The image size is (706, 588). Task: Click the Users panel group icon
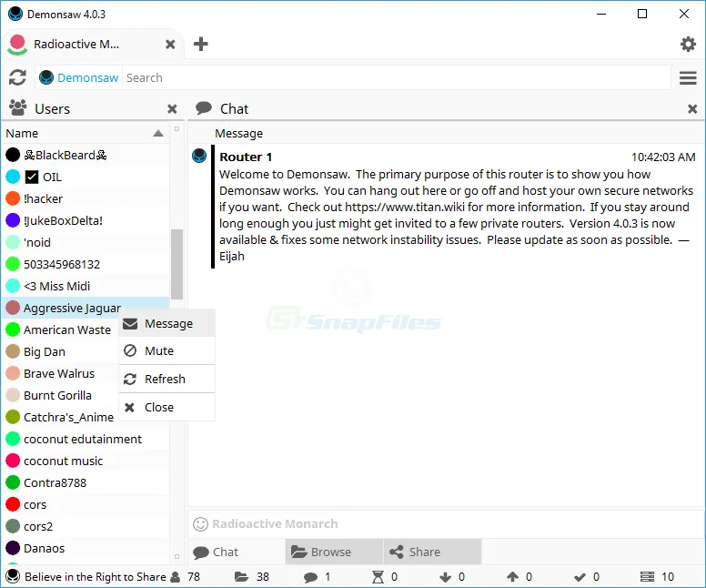pos(18,107)
